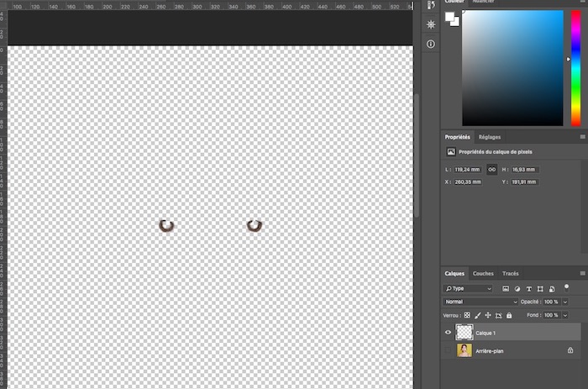The width and height of the screenshot is (588, 389).
Task: Click the Calque 1 layer thumbnail
Action: click(x=465, y=333)
